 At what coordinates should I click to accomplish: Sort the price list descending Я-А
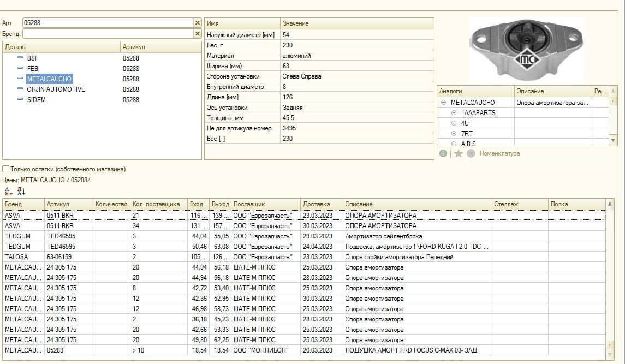pos(21,191)
